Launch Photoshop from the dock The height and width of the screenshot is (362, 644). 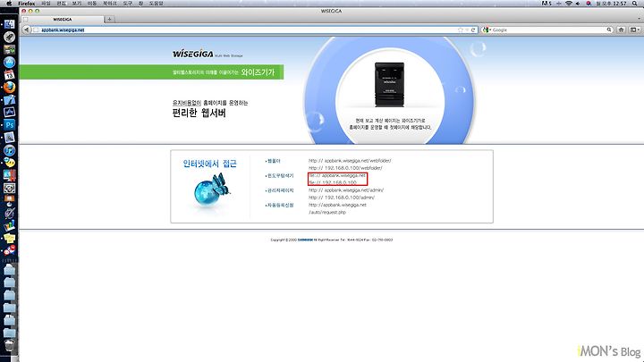coord(9,125)
